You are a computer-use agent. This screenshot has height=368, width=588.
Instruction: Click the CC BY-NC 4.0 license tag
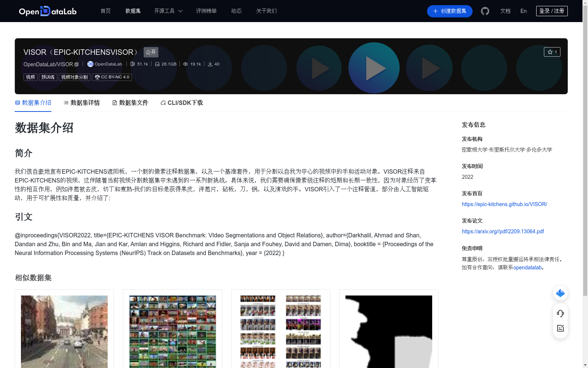pos(112,77)
